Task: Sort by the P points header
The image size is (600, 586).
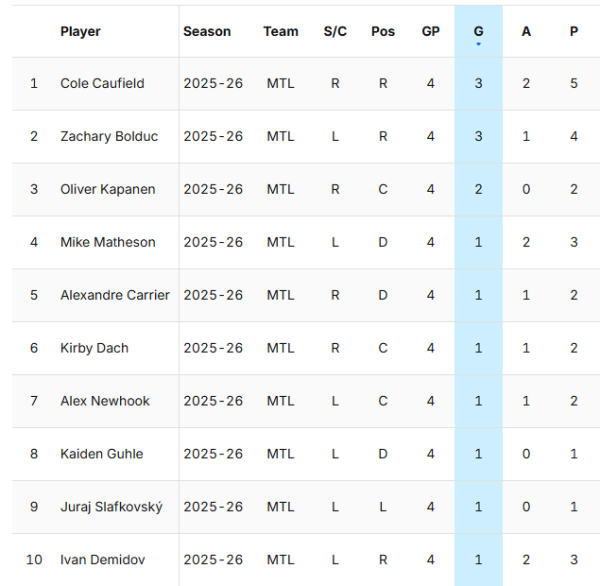Action: click(x=574, y=31)
